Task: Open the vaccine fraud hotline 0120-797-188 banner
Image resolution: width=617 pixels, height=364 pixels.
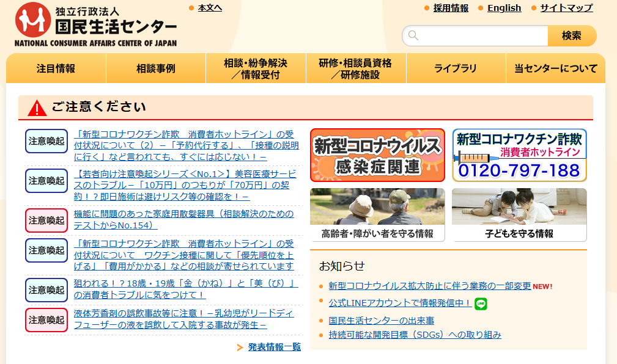Action: (519, 155)
